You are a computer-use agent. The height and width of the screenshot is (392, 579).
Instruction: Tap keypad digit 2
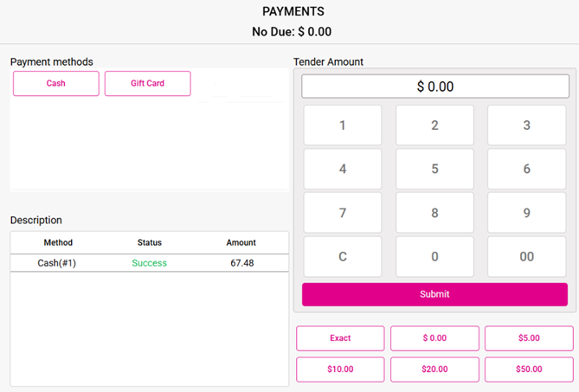[434, 125]
